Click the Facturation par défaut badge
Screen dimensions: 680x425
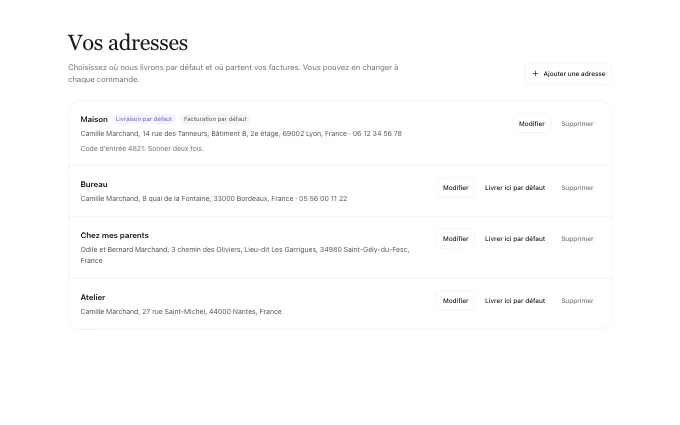pyautogui.click(x=215, y=119)
